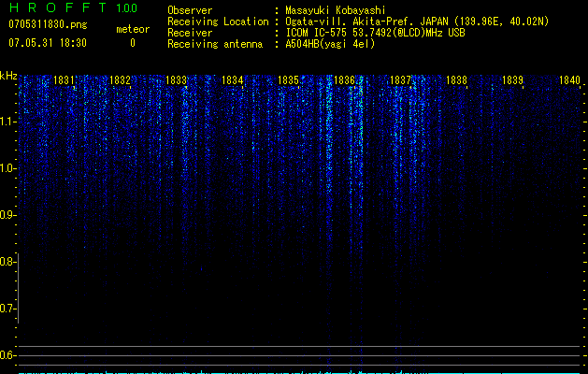Click the 1837 time marker
The image size is (588, 374).
pyautogui.click(x=400, y=80)
